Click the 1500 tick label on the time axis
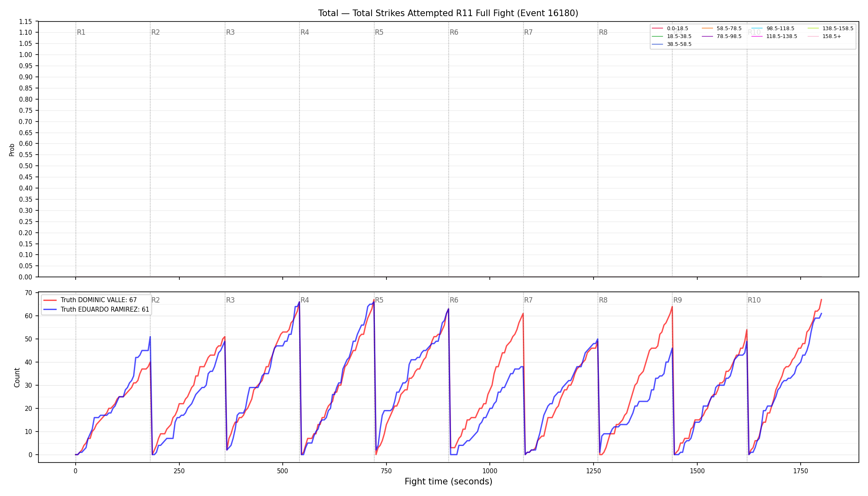Screen dimensions: 868x496 (x=697, y=471)
